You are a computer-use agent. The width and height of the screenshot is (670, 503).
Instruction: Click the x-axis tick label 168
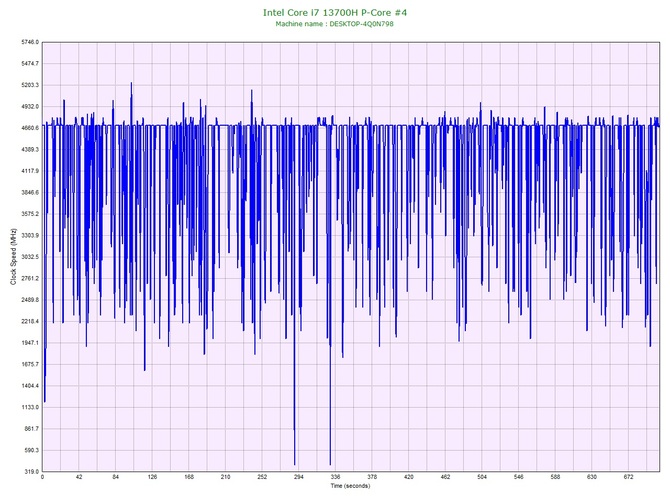(x=189, y=477)
